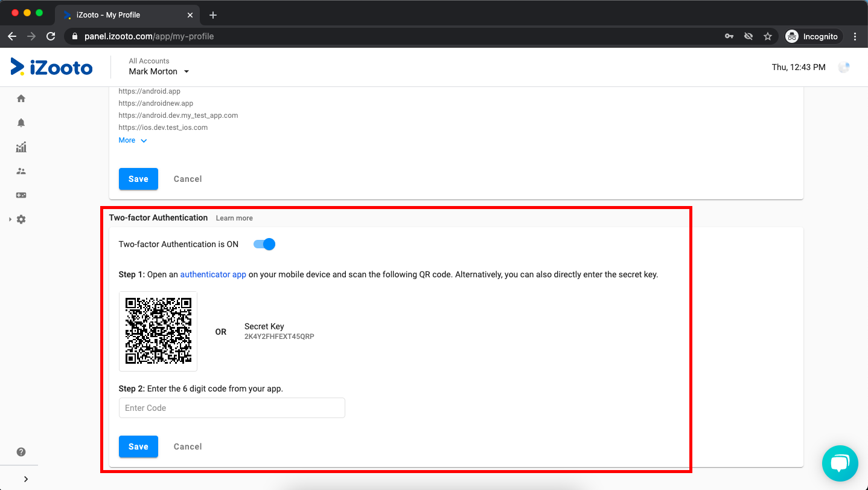Expand the More domains list

(133, 140)
